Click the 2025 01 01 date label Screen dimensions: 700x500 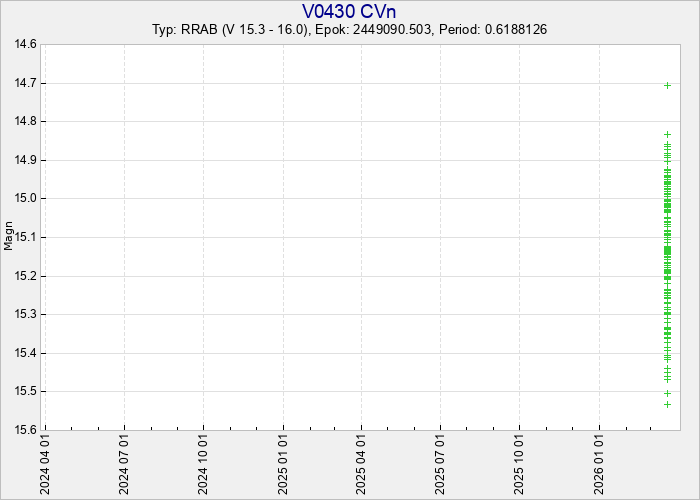coord(283,464)
